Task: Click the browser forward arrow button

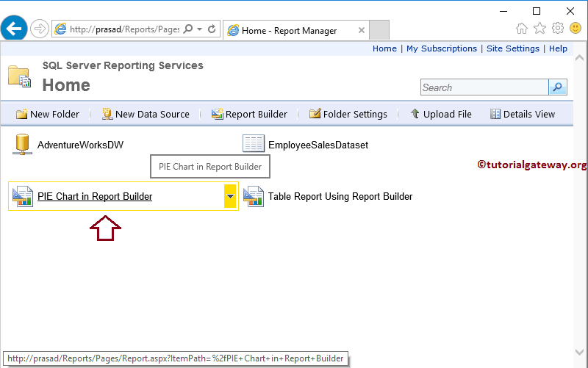Action: click(40, 29)
